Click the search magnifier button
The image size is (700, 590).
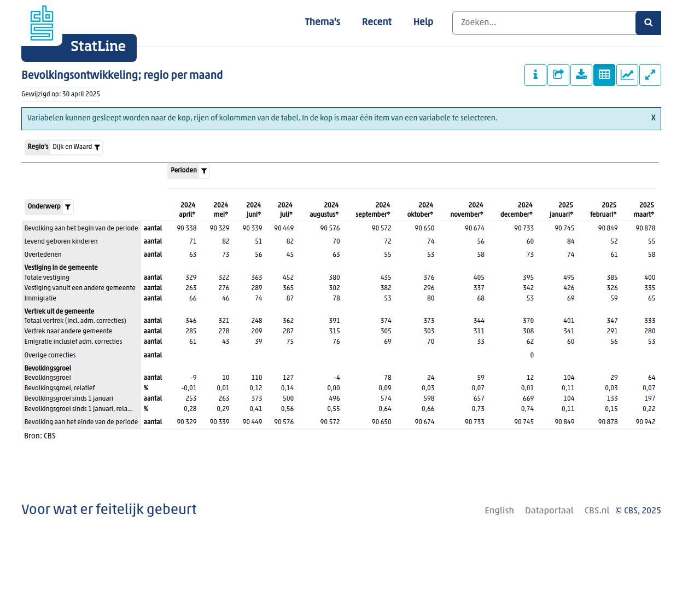pos(648,22)
